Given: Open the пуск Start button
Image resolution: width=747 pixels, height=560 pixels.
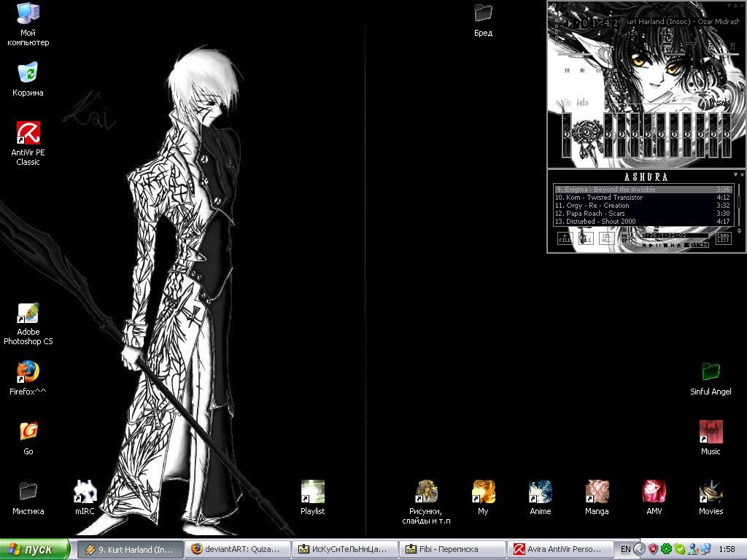Looking at the screenshot, I should pyautogui.click(x=35, y=549).
